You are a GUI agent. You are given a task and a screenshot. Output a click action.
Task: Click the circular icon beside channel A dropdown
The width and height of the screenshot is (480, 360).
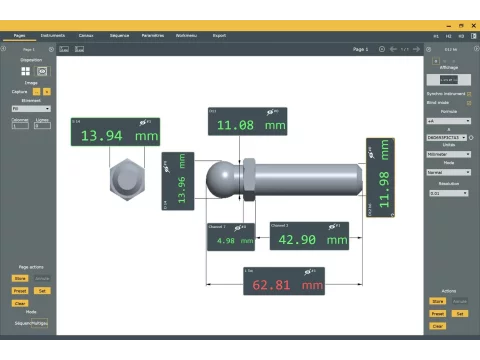(x=471, y=138)
